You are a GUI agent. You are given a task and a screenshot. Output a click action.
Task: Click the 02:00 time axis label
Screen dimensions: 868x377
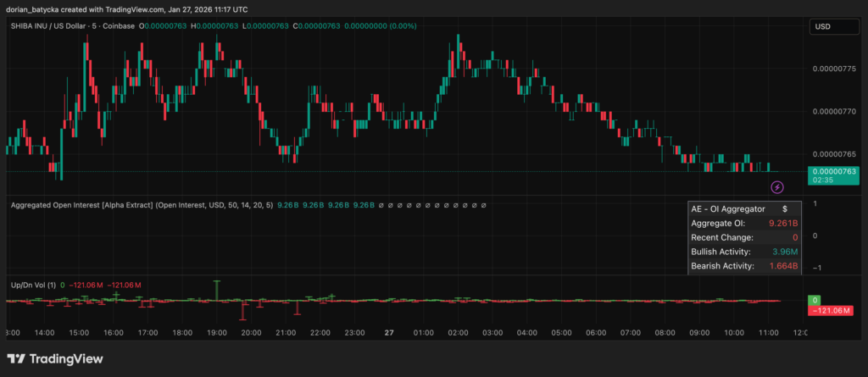pyautogui.click(x=459, y=333)
